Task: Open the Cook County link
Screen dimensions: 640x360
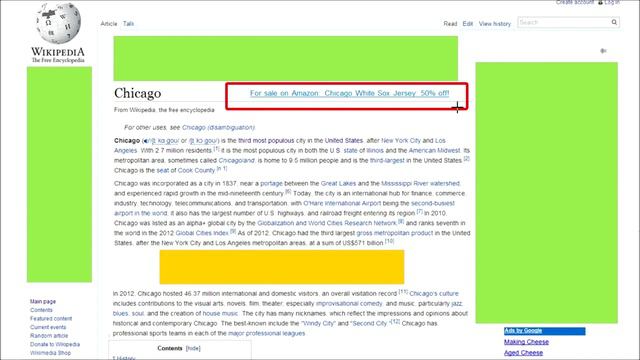Action: point(196,170)
